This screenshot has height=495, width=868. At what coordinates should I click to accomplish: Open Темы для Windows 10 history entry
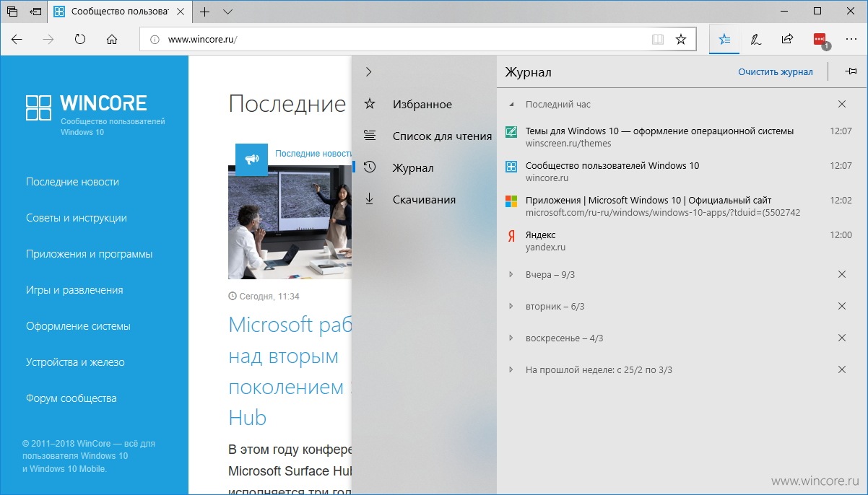coord(682,137)
